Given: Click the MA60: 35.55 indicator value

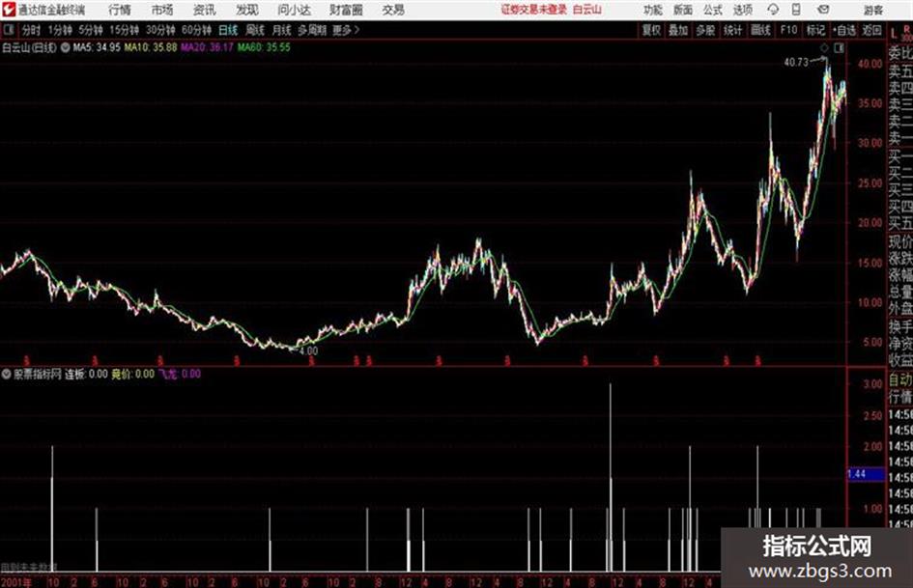Looking at the screenshot, I should coord(264,47).
